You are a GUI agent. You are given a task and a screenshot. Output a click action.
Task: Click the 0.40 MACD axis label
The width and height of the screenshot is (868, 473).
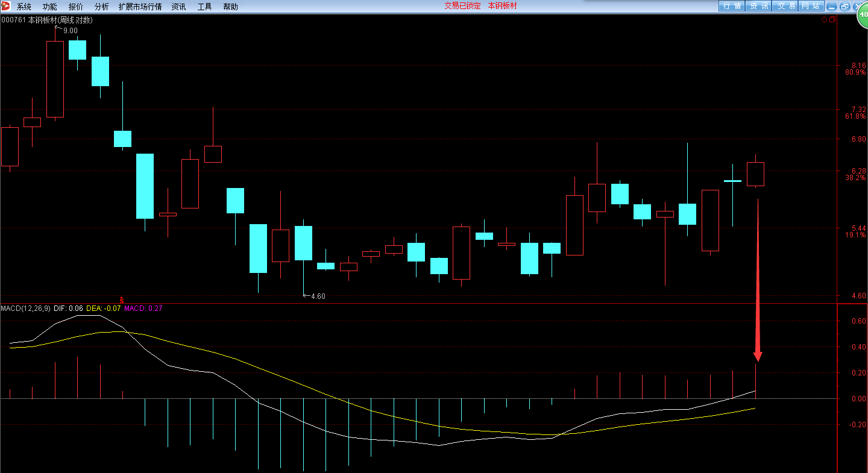(858, 347)
